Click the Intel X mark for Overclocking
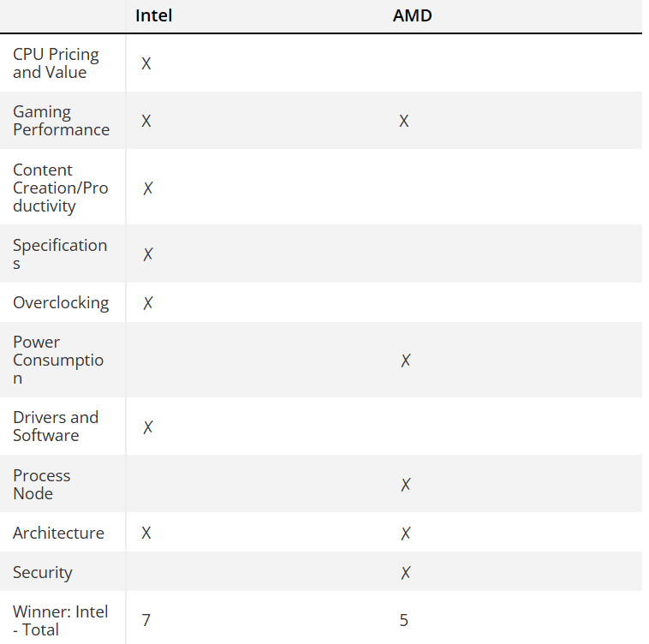 coord(148,302)
